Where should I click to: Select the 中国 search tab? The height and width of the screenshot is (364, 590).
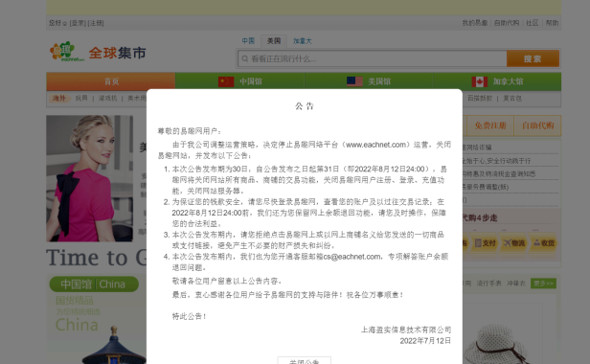coord(248,40)
